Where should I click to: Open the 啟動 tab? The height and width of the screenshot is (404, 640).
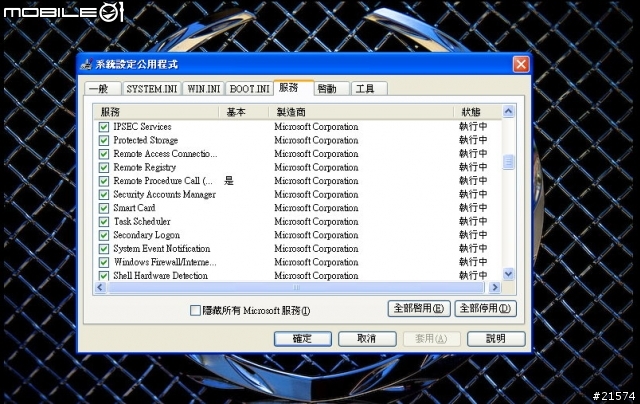[331, 89]
